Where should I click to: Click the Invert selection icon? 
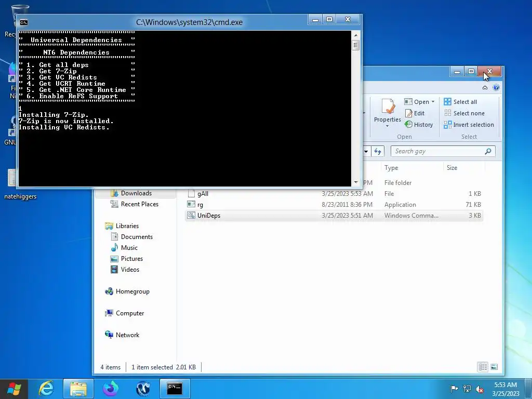point(447,125)
